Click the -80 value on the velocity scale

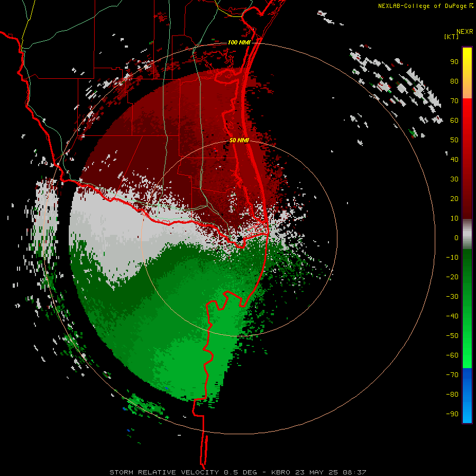[x=452, y=395]
